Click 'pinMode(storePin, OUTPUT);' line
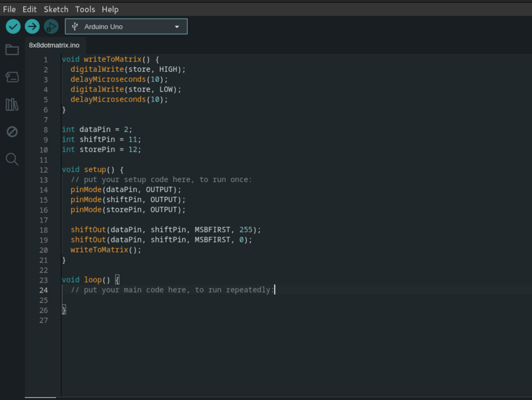The width and height of the screenshot is (532, 400). point(128,209)
